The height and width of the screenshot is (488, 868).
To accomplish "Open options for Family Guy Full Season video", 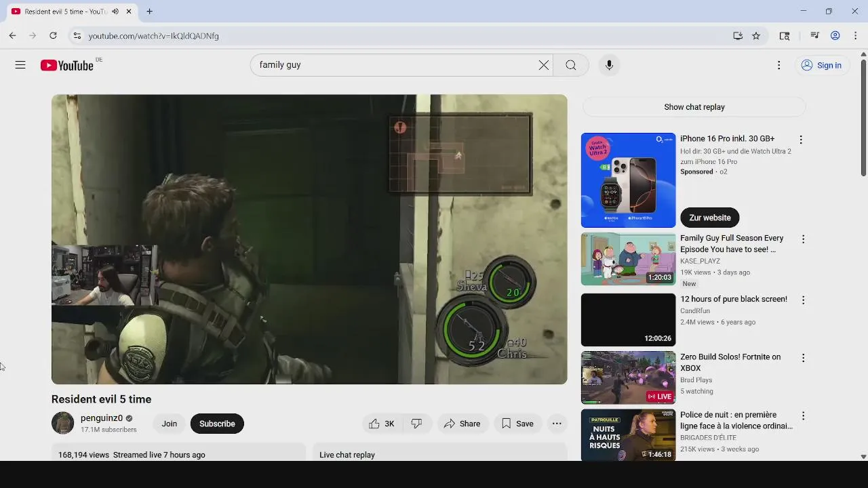I will click(803, 239).
